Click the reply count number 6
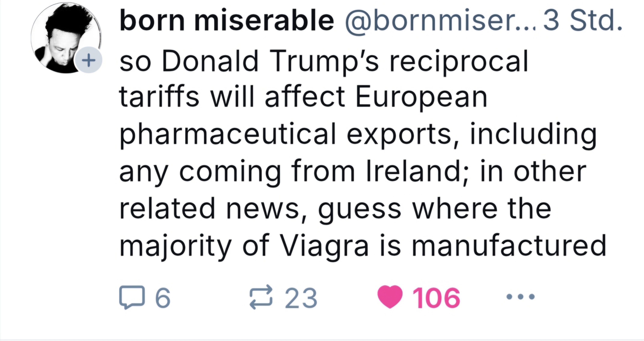 pos(163,298)
